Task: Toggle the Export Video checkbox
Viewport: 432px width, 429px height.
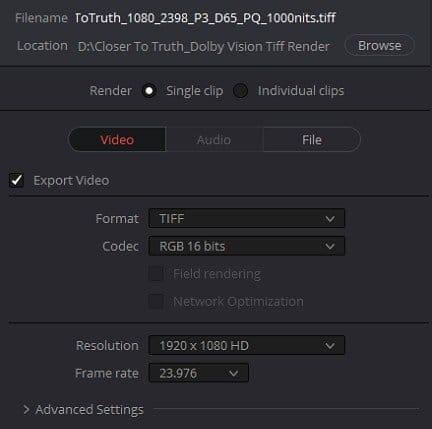Action: (x=16, y=180)
